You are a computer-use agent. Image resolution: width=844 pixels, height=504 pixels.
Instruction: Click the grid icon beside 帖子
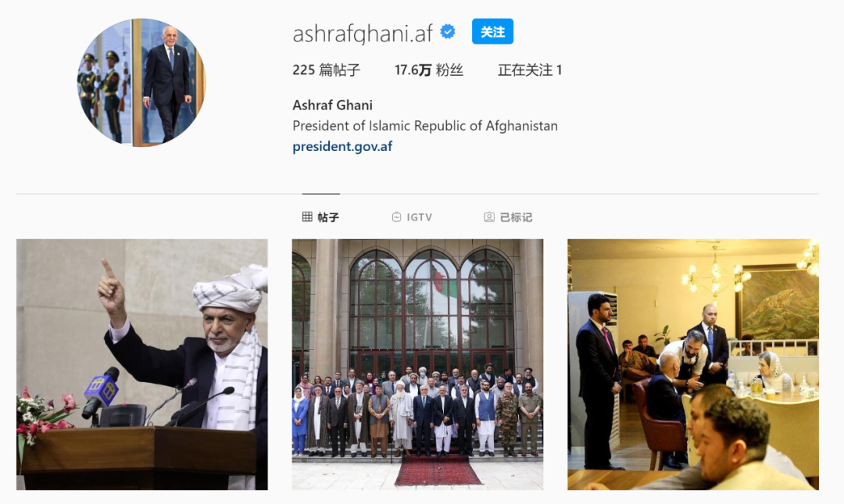point(307,217)
